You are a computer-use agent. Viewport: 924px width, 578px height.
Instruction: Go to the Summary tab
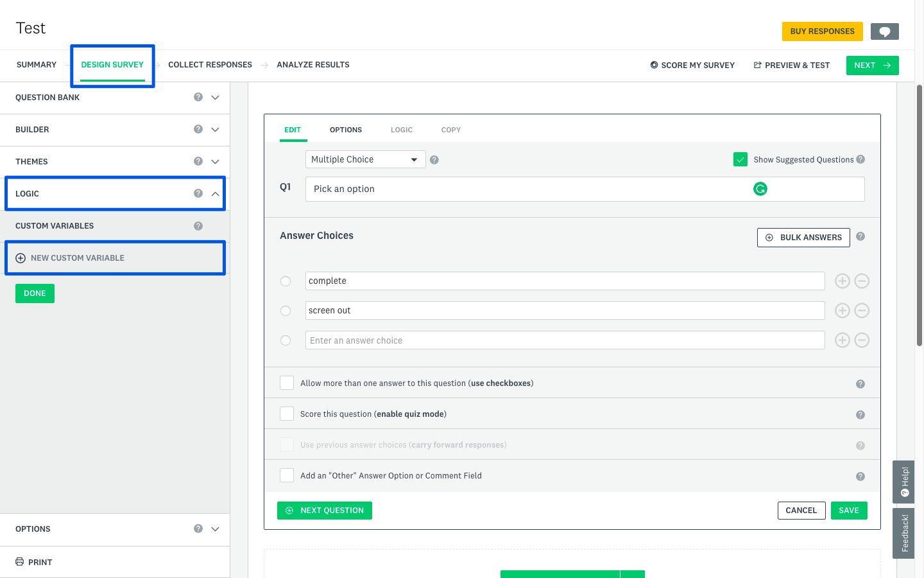pos(37,65)
